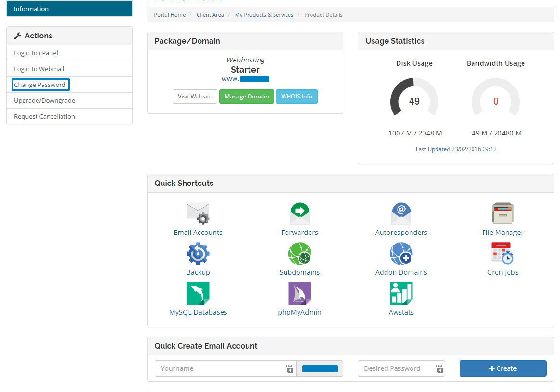
Task: Open the Addon Domains icon
Action: 401,254
